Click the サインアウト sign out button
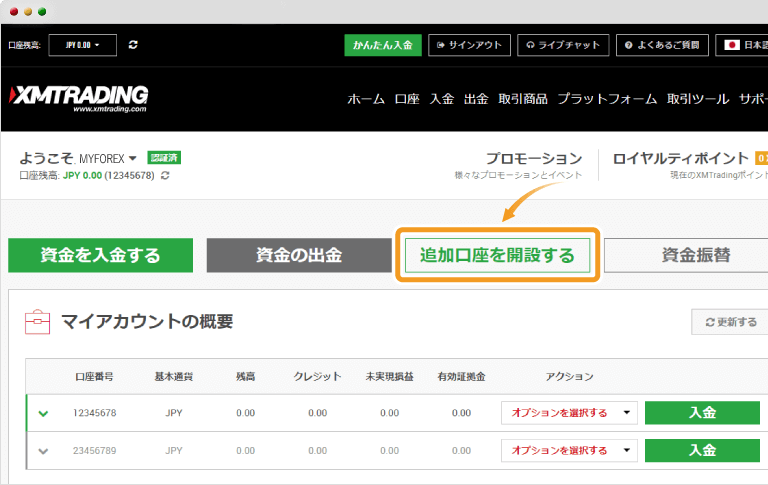The image size is (768, 485). (x=469, y=45)
